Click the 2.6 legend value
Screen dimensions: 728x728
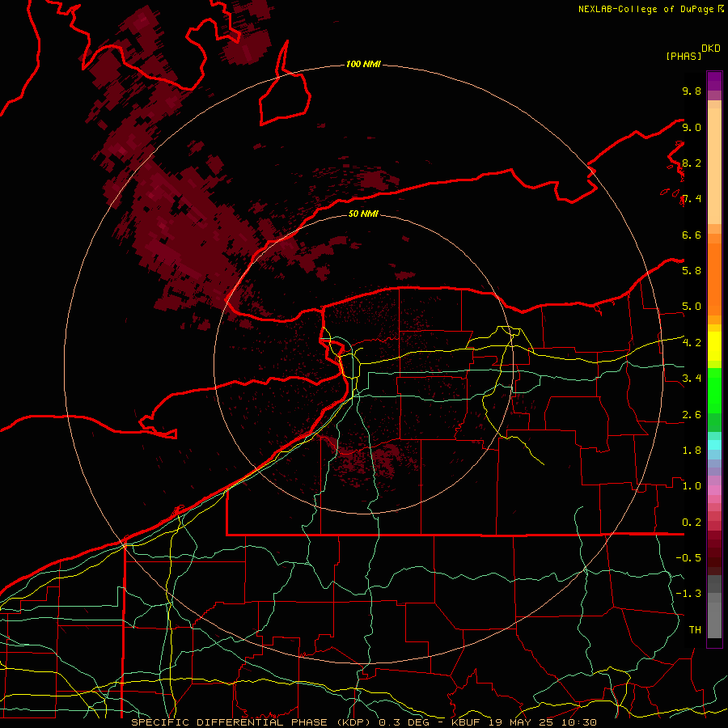(692, 415)
